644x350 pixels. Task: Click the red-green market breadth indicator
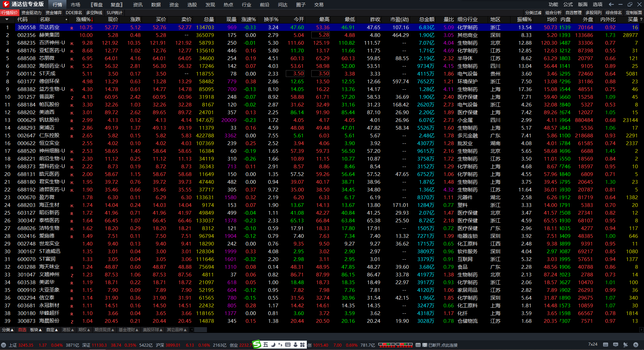coord(395,345)
